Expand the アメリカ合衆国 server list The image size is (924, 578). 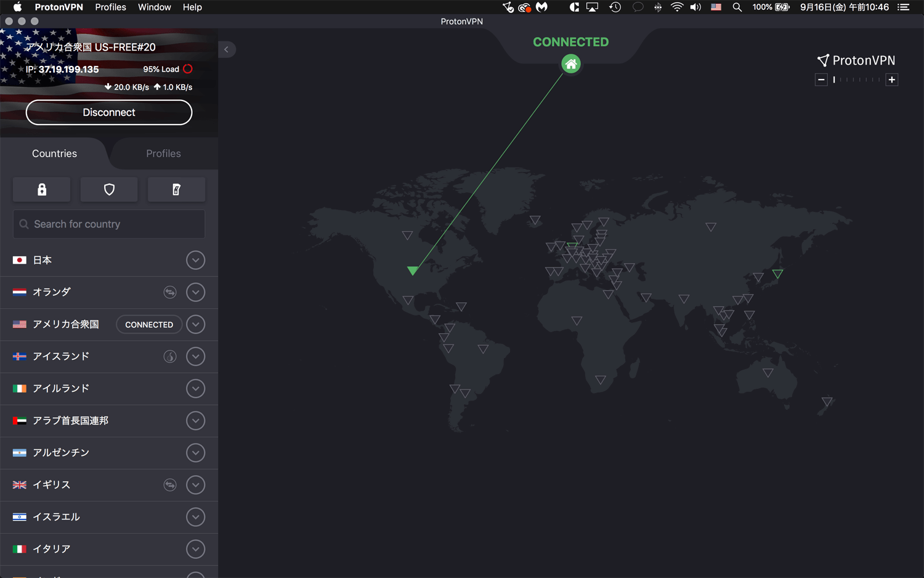[x=195, y=324]
